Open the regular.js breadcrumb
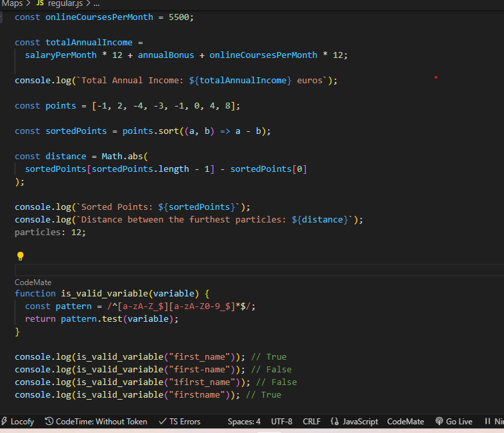 [x=65, y=3]
